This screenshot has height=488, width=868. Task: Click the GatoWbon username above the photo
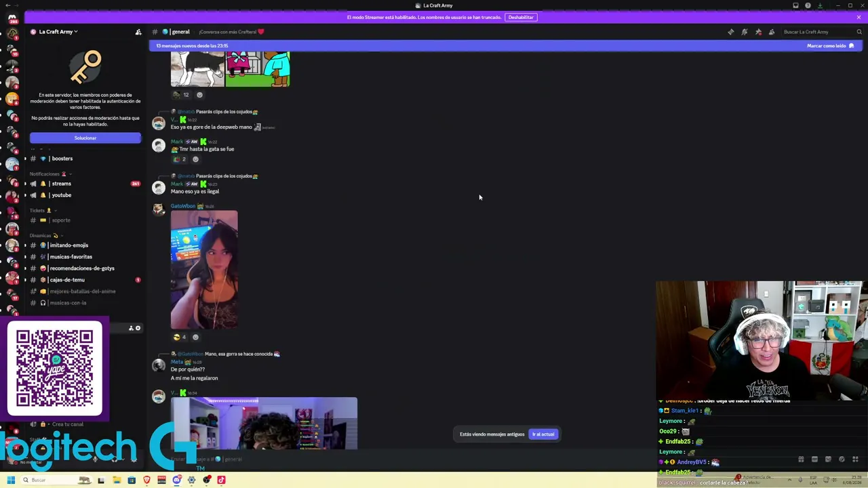tap(182, 206)
